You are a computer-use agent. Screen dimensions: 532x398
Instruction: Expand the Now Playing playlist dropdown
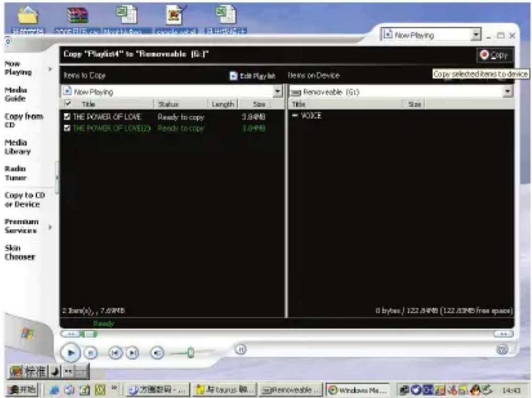(277, 92)
